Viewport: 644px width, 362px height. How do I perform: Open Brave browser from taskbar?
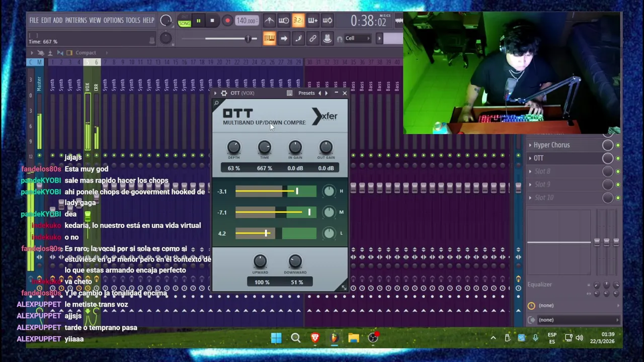[315, 338]
